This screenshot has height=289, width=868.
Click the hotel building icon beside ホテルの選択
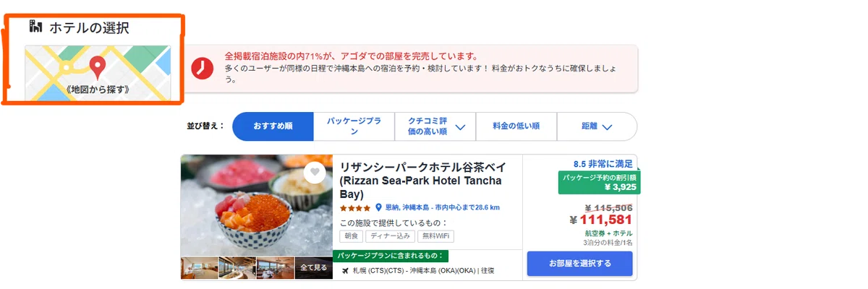(35, 27)
